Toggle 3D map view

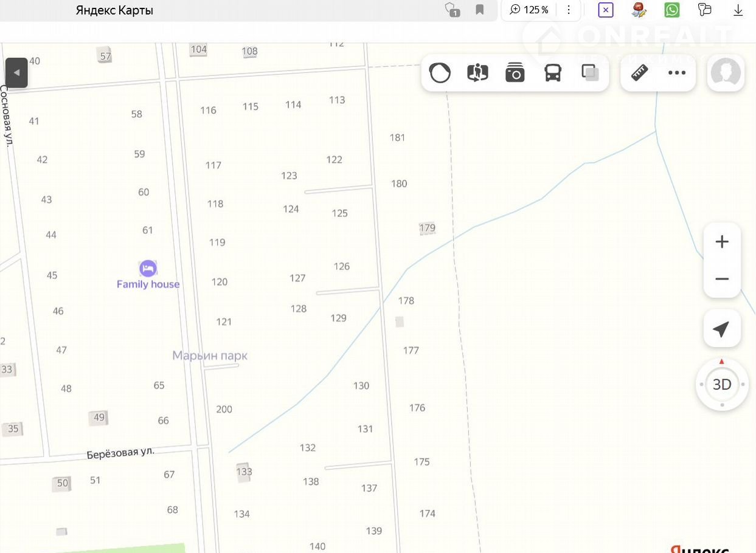722,385
